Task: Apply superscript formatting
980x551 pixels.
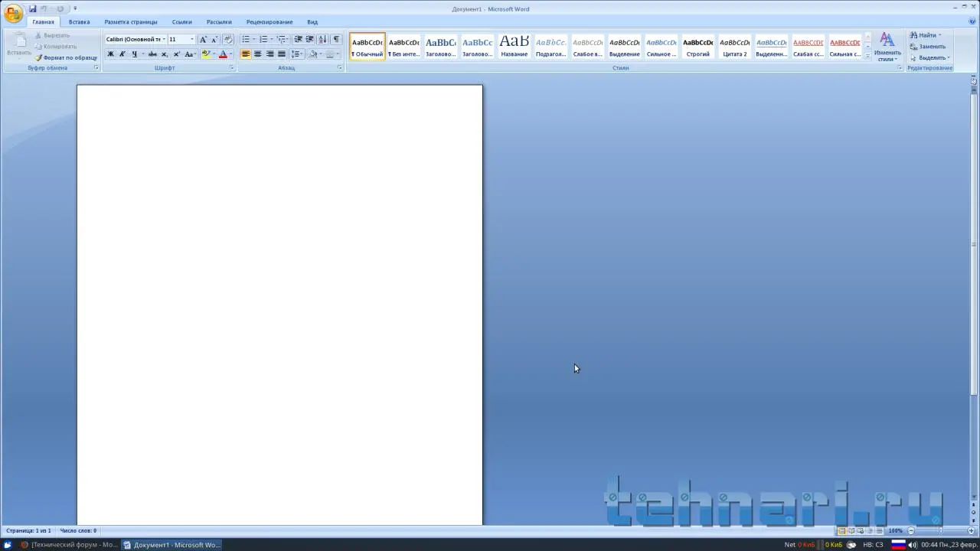Action: click(177, 54)
